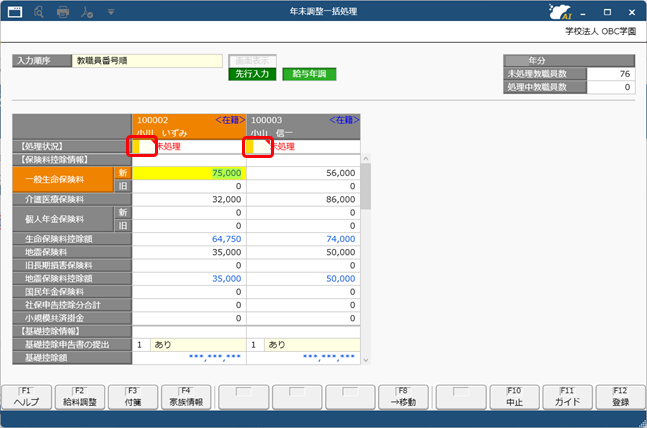Screen dimensions: 647x428
Task: Click the yellow sticky-note marker for employee 100002
Action: (137, 146)
